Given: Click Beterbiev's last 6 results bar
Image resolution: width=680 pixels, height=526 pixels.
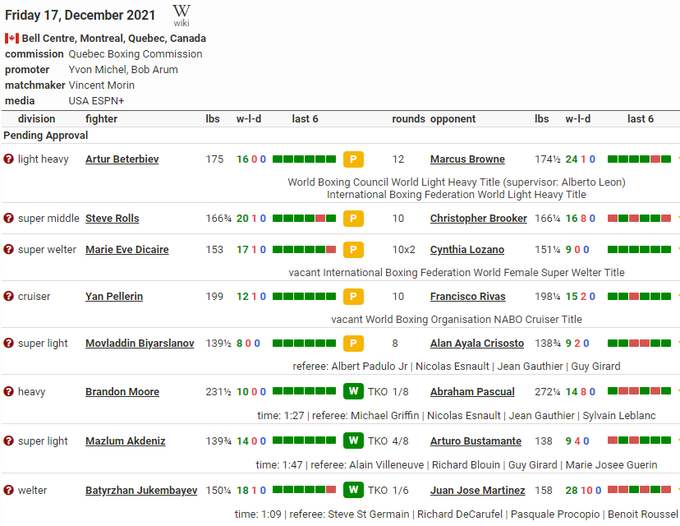Looking at the screenshot, I should tap(303, 159).
